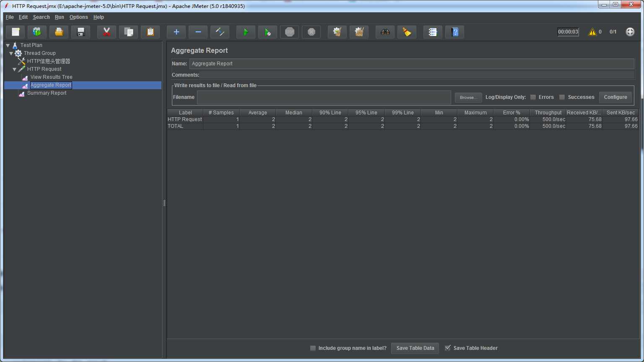Viewport: 644px width, 362px height.
Task: Click the remote engines round icon
Action: pos(630,32)
